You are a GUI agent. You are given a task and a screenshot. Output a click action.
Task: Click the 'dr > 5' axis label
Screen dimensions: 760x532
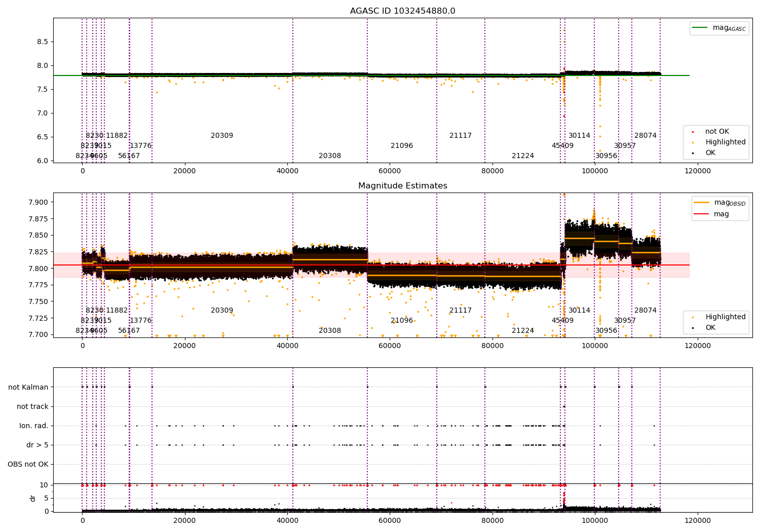point(37,445)
